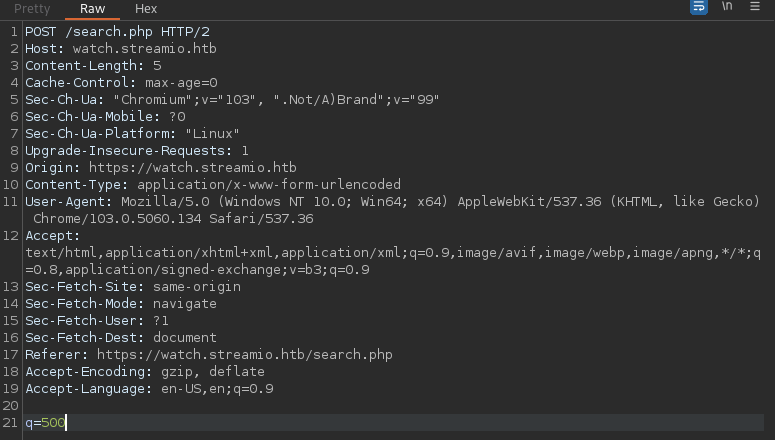Open the hamburger options menu
Screen dimensions: 775x440
756,7
